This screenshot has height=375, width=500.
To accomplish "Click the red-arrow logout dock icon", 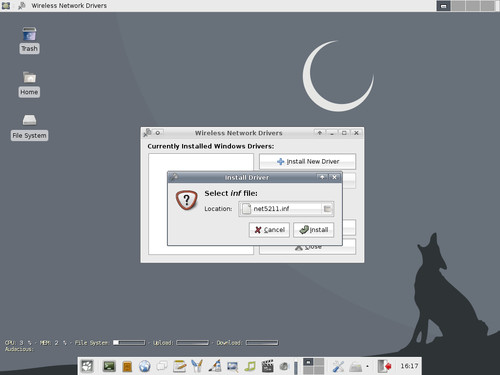I will 384,366.
